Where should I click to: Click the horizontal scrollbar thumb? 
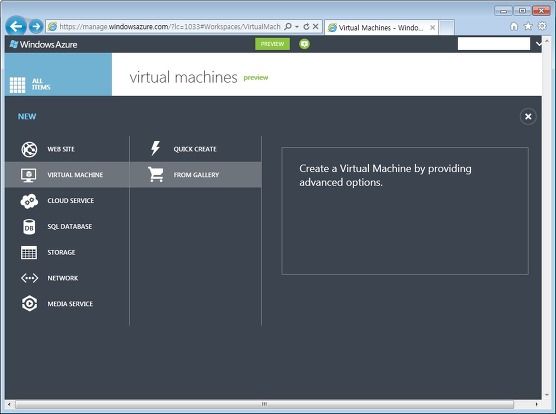click(264, 404)
